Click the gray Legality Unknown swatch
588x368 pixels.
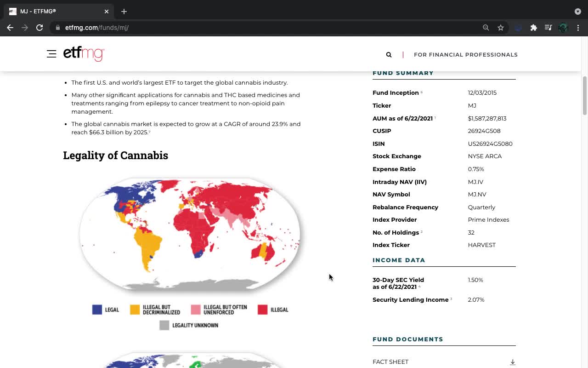click(164, 325)
